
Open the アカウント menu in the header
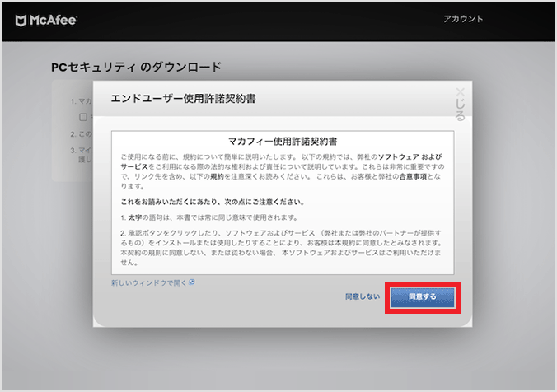click(463, 19)
